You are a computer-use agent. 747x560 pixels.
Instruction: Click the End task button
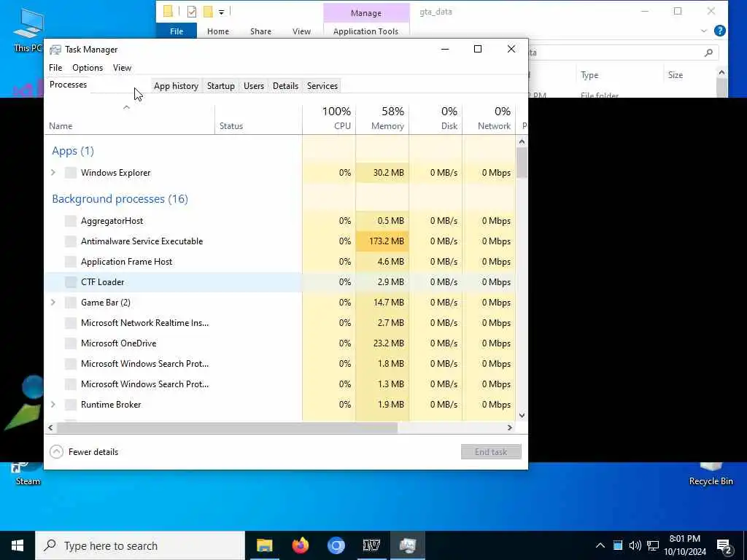coord(491,452)
